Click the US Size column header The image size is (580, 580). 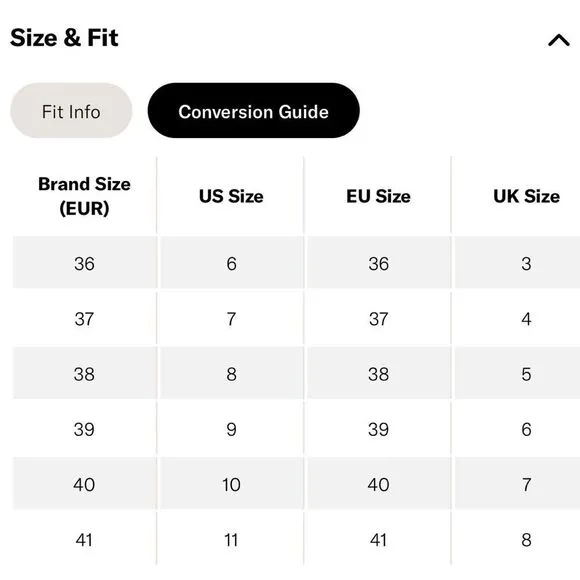[231, 196]
